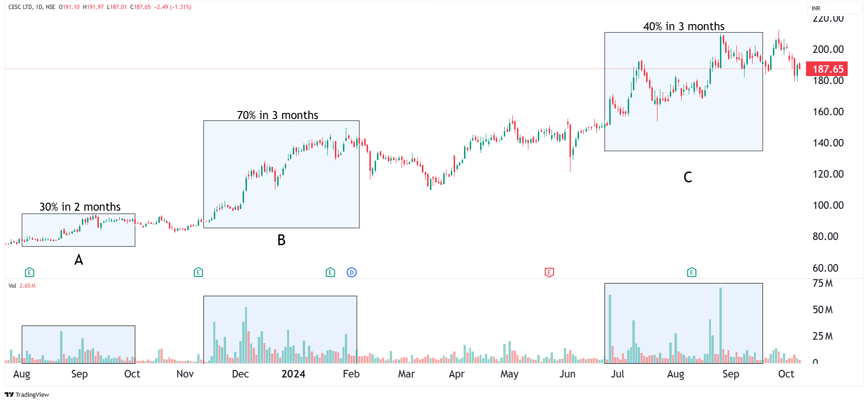Click the letter C annotation

(x=688, y=177)
